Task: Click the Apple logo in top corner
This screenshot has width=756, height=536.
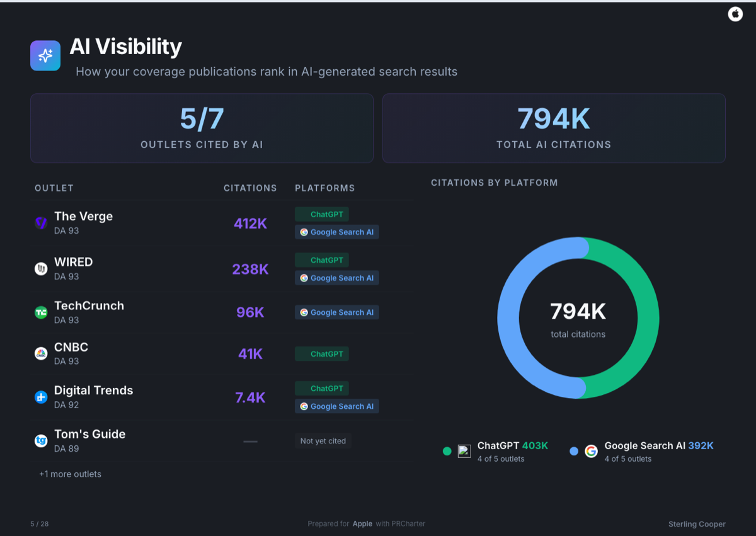Action: pyautogui.click(x=735, y=14)
